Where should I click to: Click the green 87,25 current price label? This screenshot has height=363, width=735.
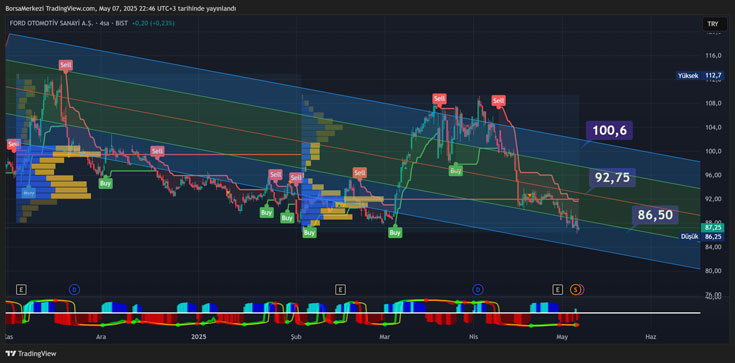point(712,227)
